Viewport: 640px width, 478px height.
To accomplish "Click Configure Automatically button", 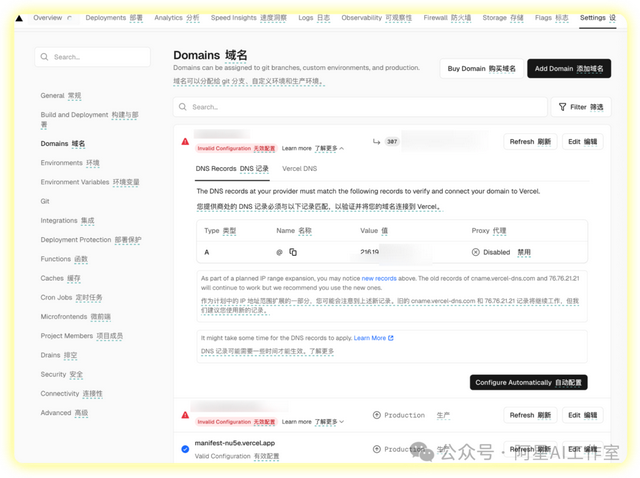I will pos(529,382).
